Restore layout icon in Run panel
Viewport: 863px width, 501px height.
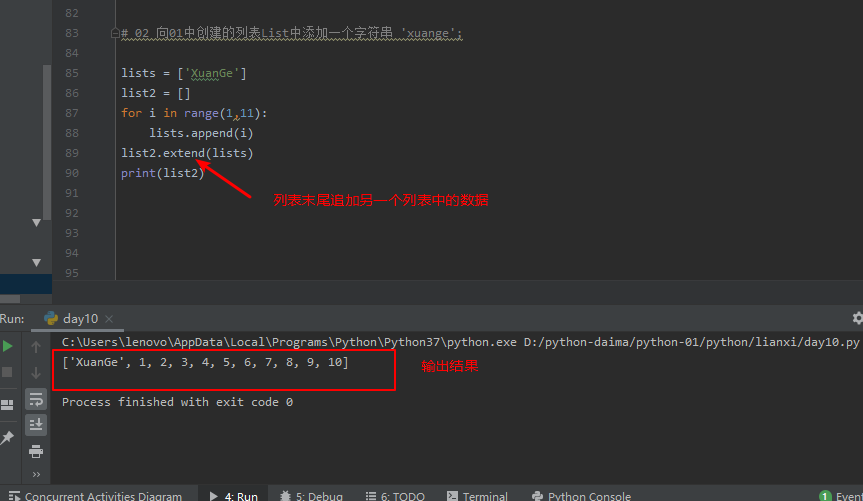[7, 405]
